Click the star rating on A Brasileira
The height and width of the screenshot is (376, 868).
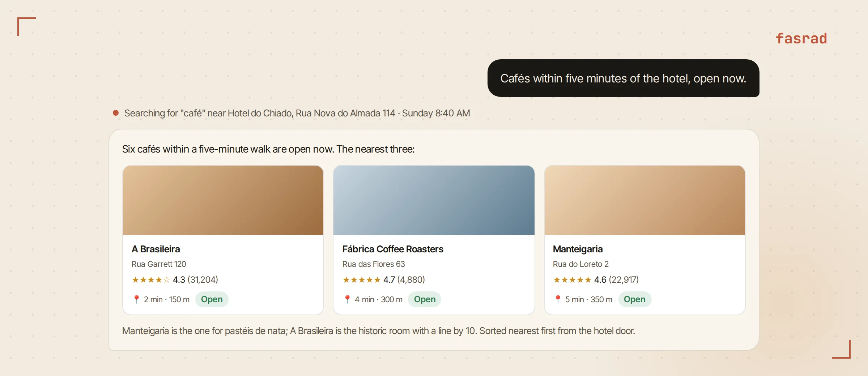coord(151,280)
